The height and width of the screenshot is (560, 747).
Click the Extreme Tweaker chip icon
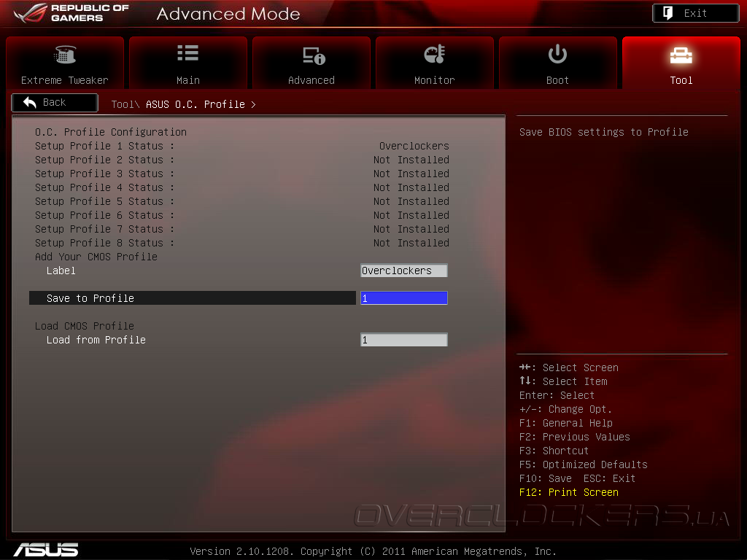pos(65,54)
